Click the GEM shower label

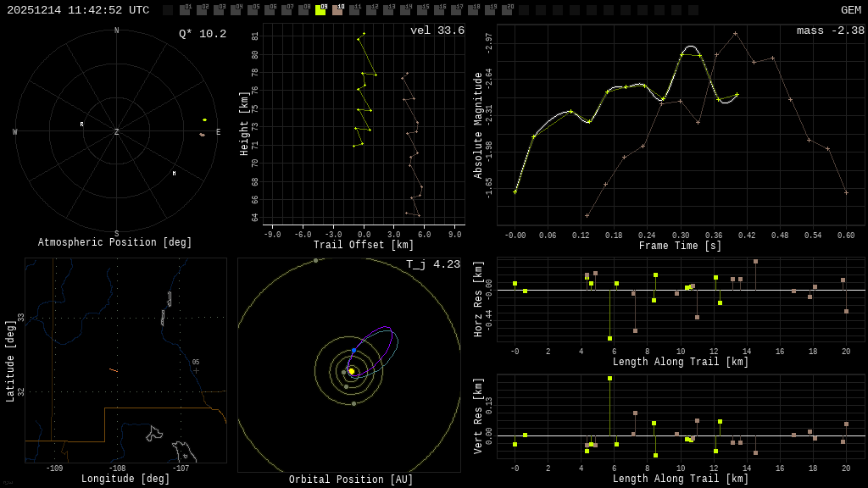tap(850, 10)
